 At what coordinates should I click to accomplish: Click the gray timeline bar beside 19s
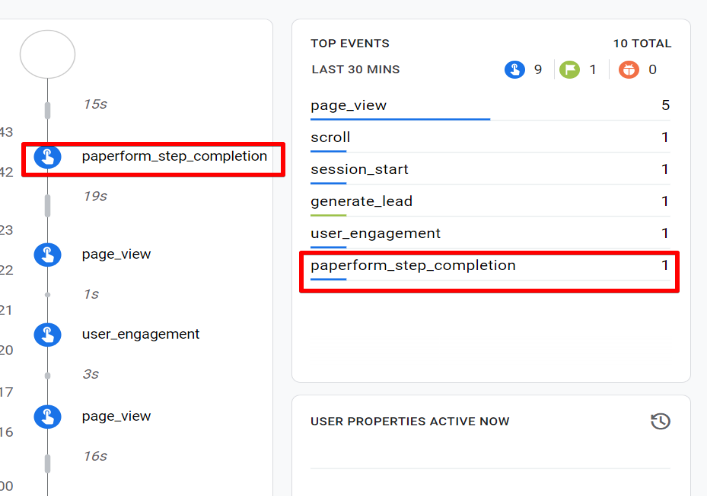[x=47, y=205]
